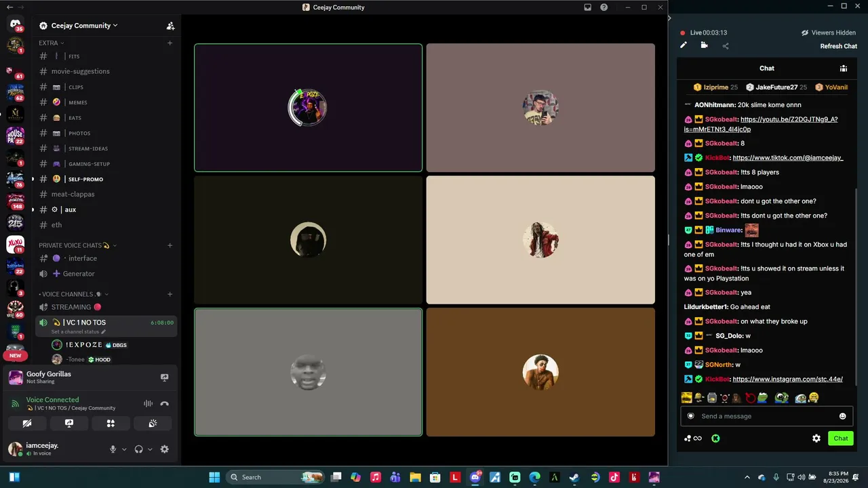Viewport: 868px width, 488px height.
Task: Add channel to EXTRA category
Action: [170, 43]
